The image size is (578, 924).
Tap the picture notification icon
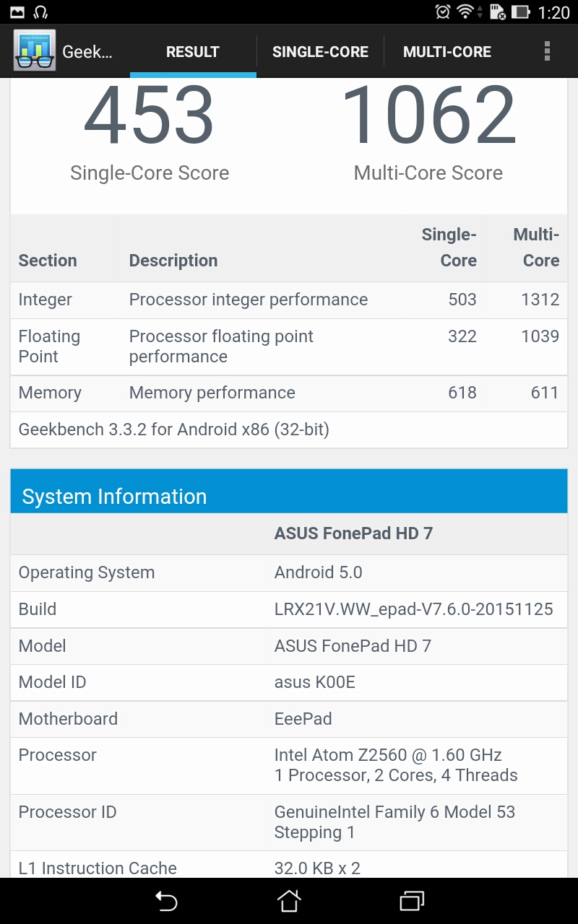point(17,12)
